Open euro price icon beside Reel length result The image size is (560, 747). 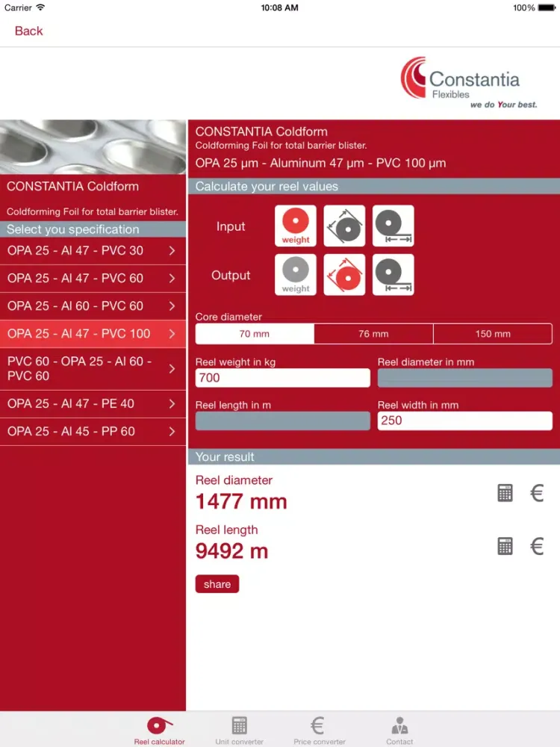(x=537, y=546)
